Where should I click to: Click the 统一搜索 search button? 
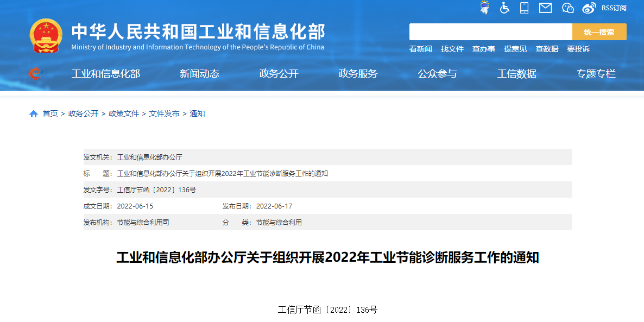click(599, 32)
